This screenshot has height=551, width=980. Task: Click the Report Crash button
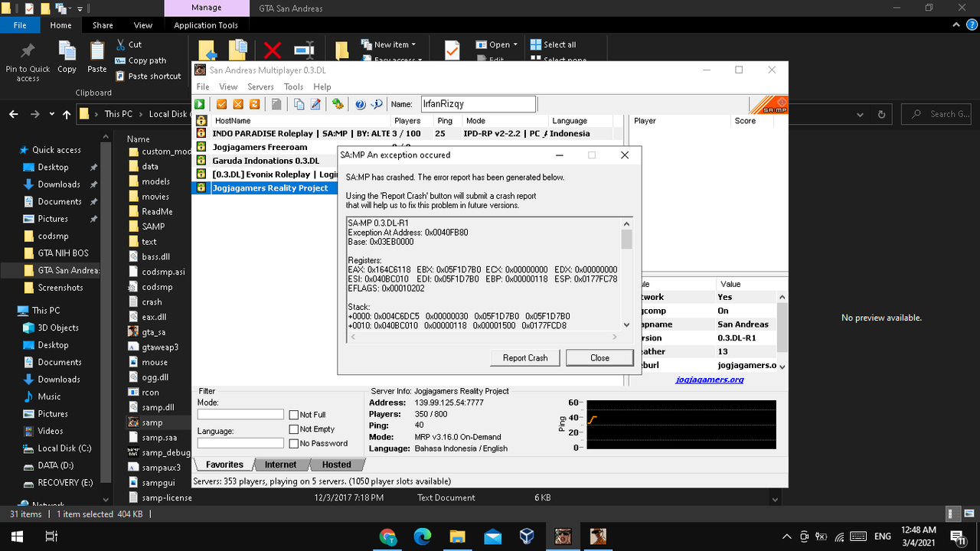click(x=525, y=357)
